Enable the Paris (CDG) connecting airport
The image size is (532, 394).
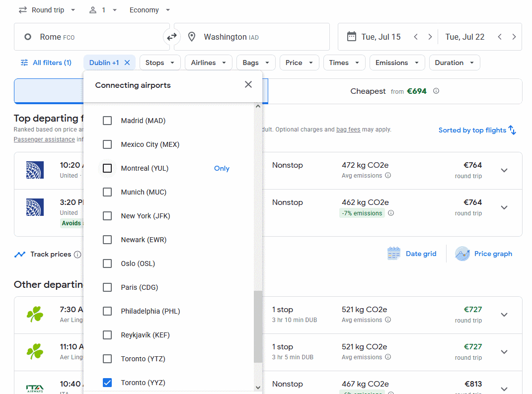[x=107, y=287]
